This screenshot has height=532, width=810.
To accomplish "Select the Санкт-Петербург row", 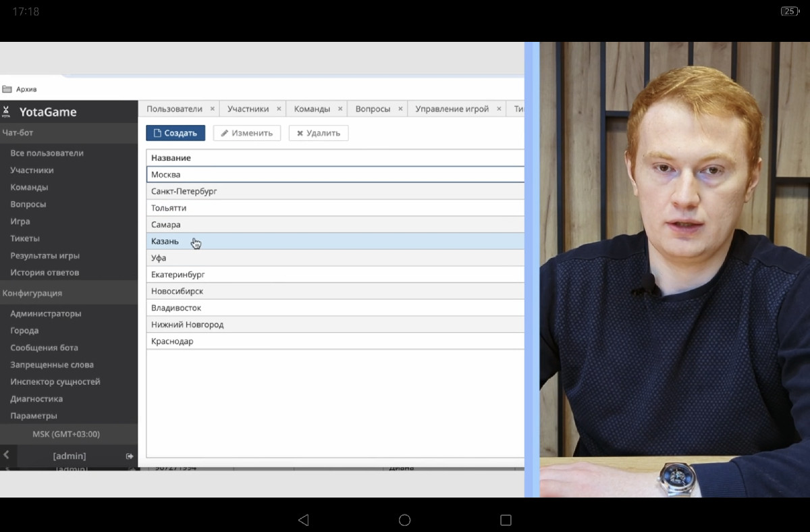I will (x=335, y=191).
